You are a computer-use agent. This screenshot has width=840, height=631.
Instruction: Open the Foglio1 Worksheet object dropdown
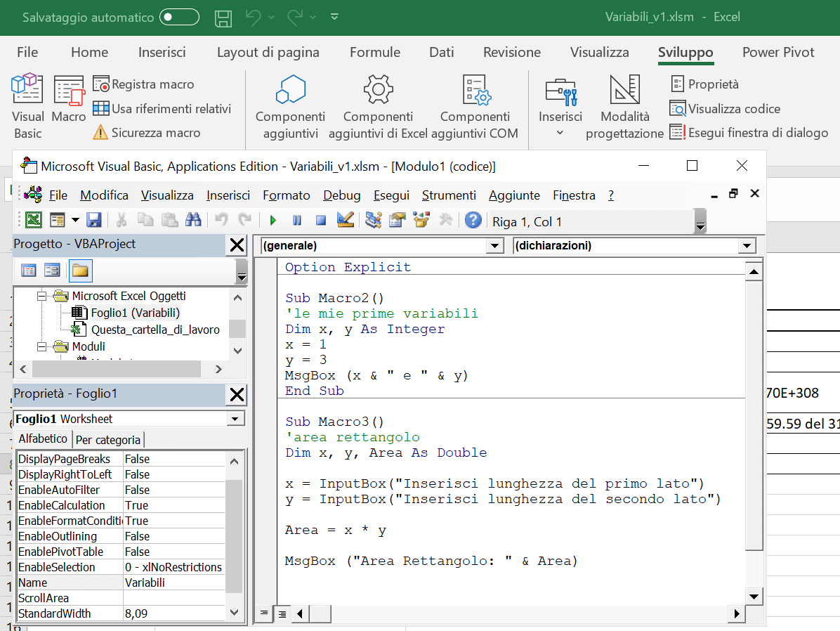pos(235,419)
